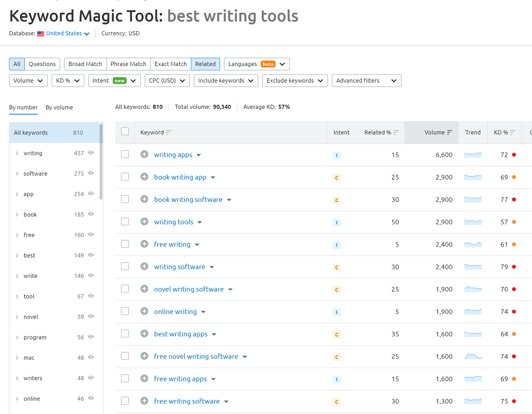The width and height of the screenshot is (532, 414).
Task: Add 'free novel writing software' with plus icon
Action: pyautogui.click(x=144, y=356)
